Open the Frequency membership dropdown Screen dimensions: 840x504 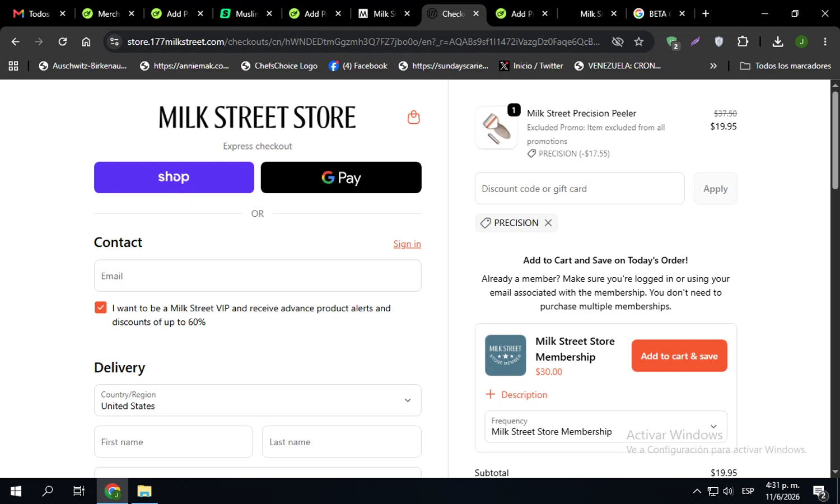point(605,427)
